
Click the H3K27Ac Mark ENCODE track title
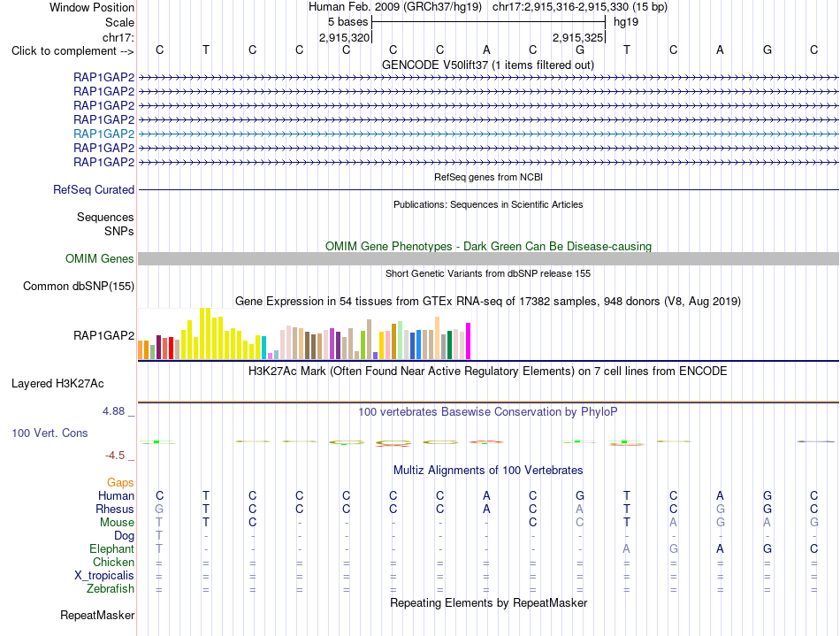[487, 372]
